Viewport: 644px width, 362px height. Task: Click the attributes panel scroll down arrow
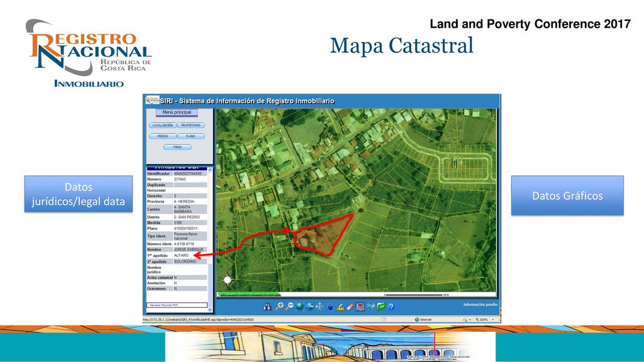[x=210, y=310]
